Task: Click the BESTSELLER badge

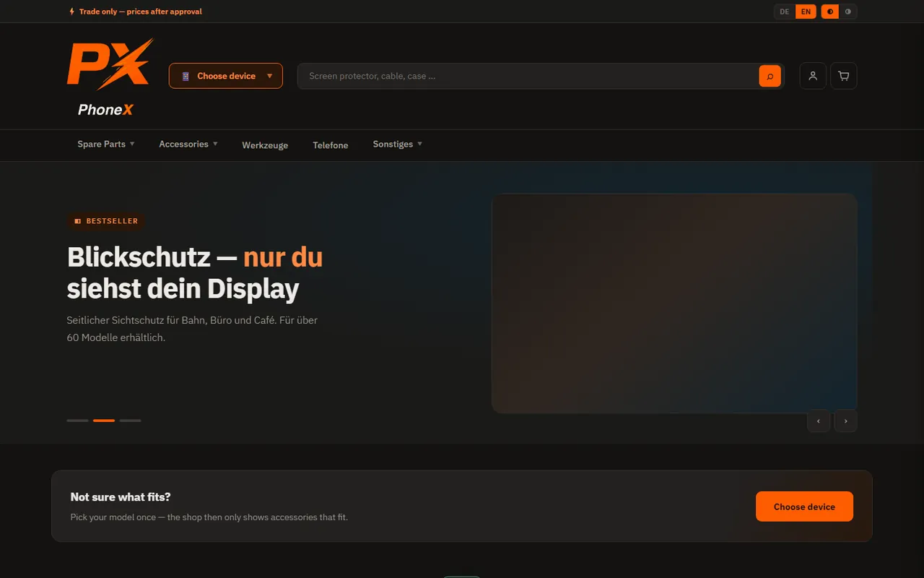Action: 106,221
